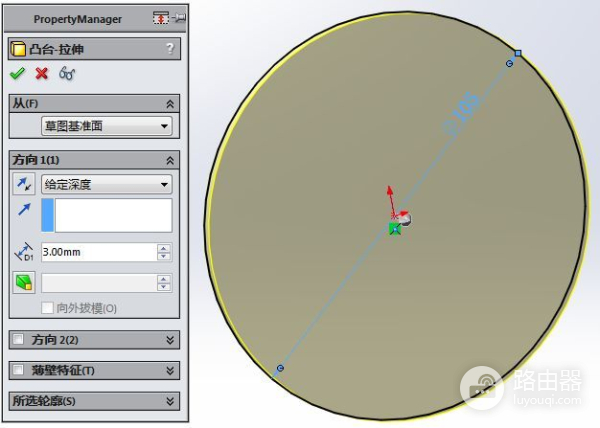Toggle the 向外拔模 checkbox

click(47, 309)
